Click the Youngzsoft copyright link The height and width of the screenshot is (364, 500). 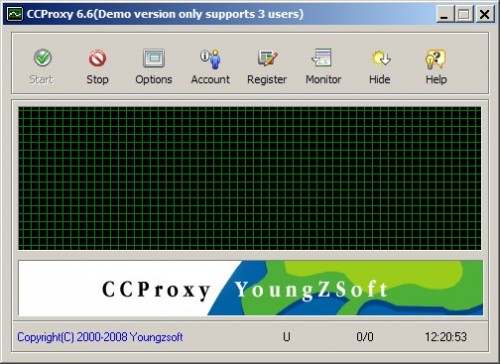(x=100, y=337)
